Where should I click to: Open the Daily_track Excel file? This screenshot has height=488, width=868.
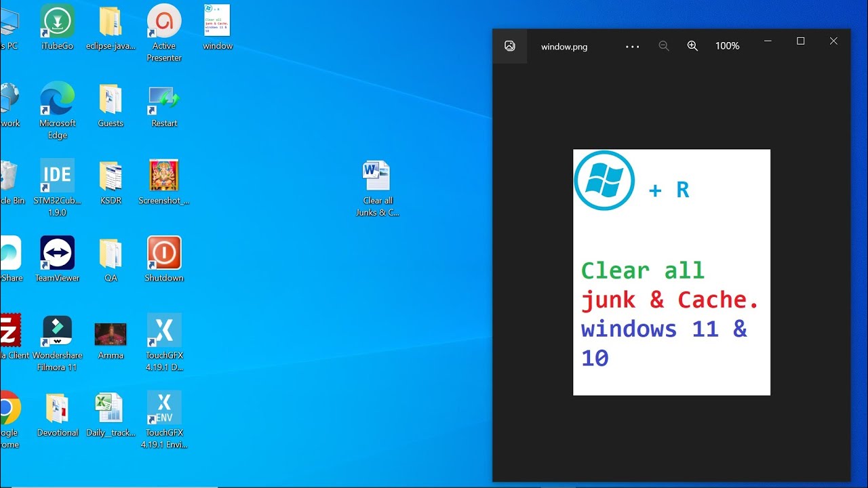click(111, 413)
